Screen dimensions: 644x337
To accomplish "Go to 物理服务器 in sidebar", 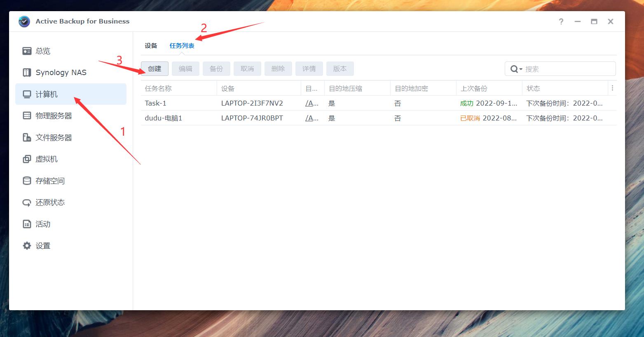I will [x=71, y=116].
